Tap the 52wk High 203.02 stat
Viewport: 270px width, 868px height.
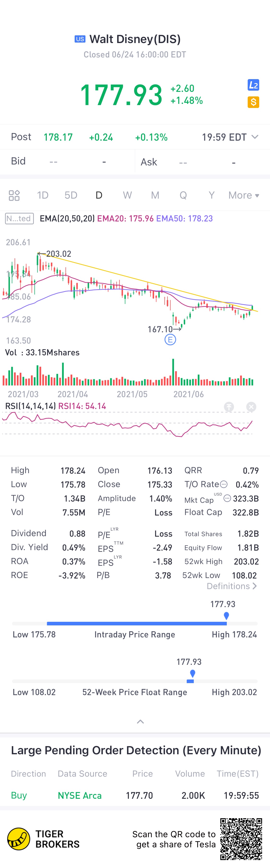click(222, 561)
